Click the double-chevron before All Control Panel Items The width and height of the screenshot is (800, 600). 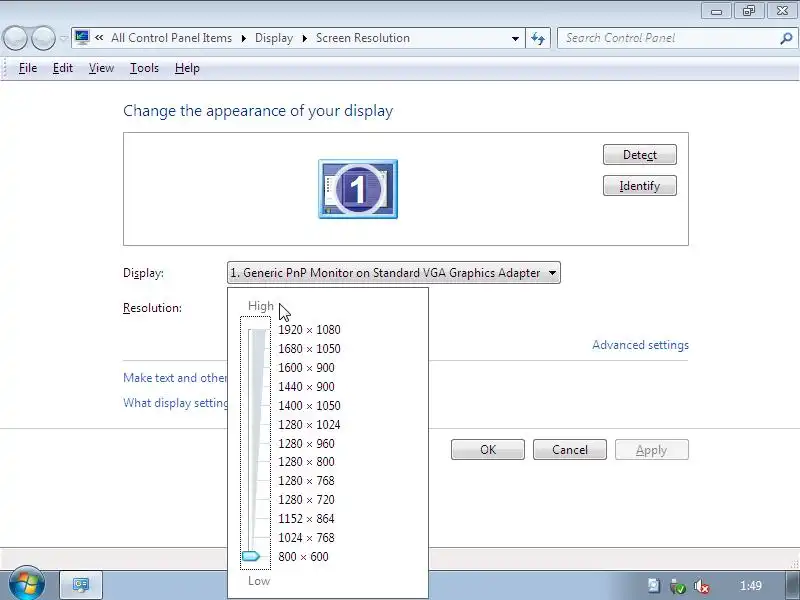point(99,38)
